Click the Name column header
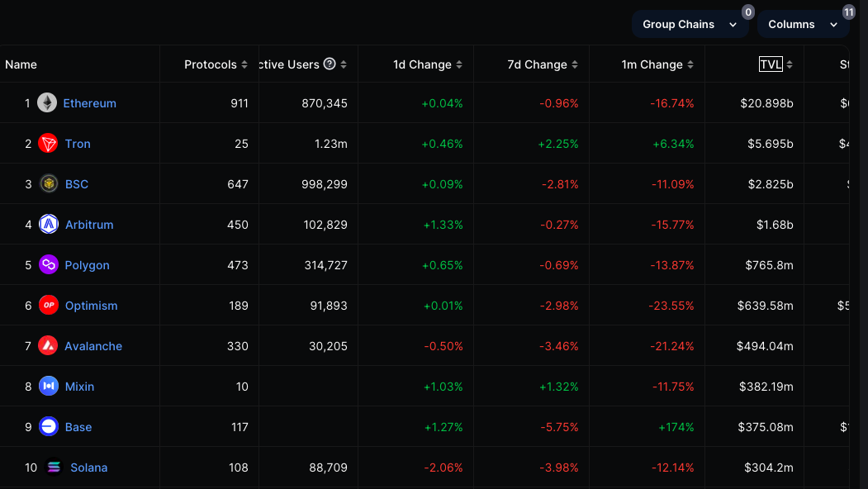 (21, 64)
